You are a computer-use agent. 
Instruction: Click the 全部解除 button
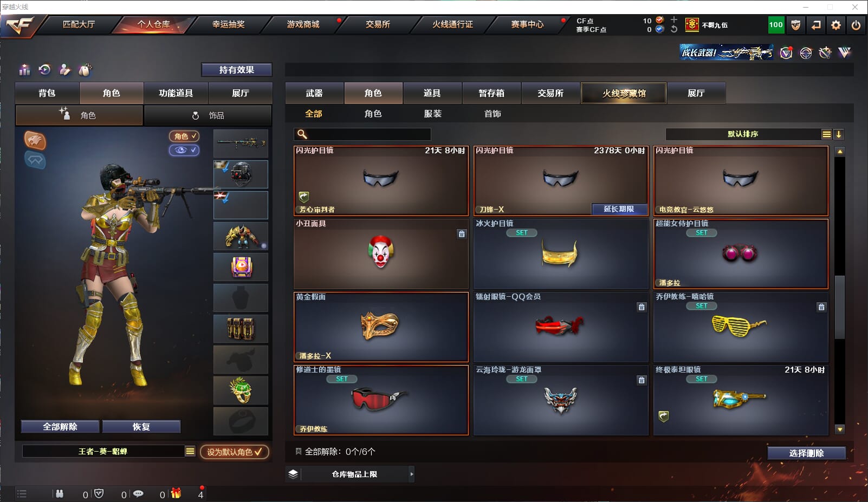coord(60,427)
